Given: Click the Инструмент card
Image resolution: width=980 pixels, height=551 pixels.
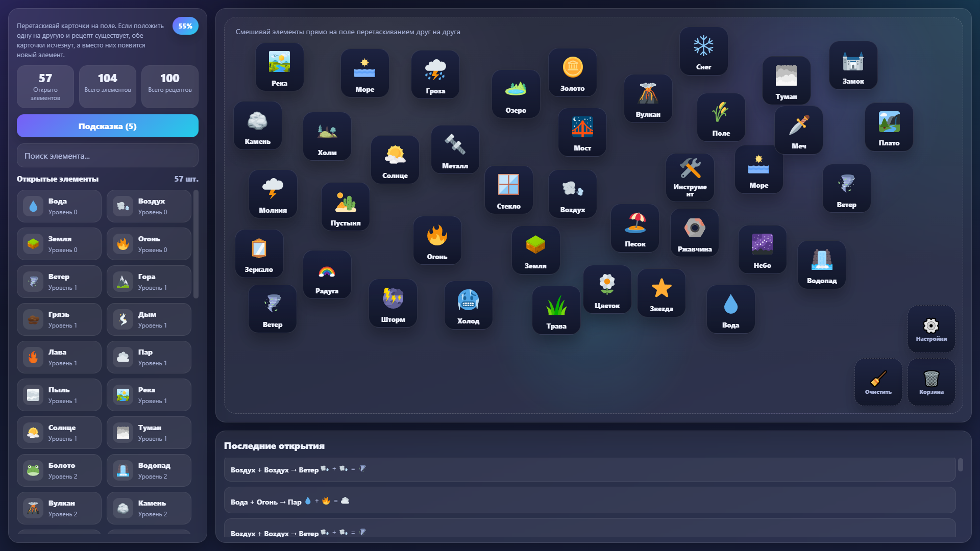Looking at the screenshot, I should [x=690, y=177].
